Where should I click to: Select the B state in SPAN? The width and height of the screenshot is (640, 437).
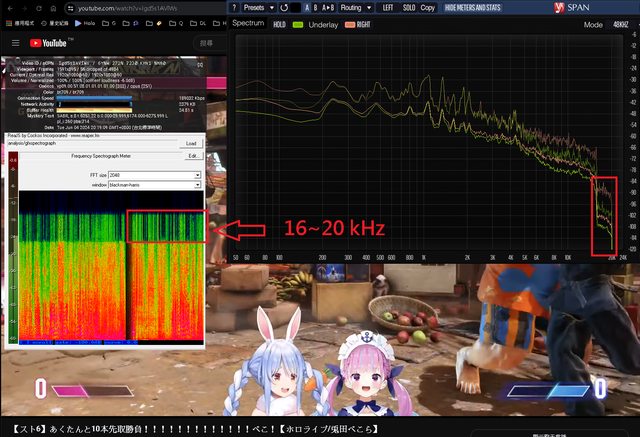[x=315, y=7]
